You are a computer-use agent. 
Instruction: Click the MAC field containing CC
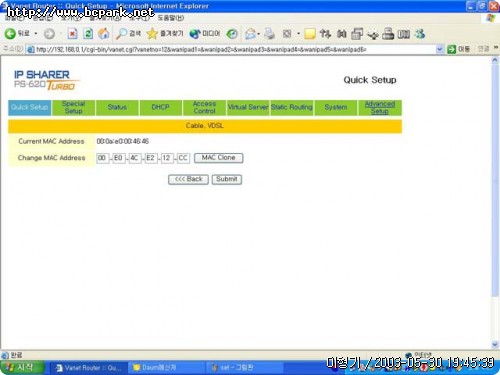pos(183,158)
